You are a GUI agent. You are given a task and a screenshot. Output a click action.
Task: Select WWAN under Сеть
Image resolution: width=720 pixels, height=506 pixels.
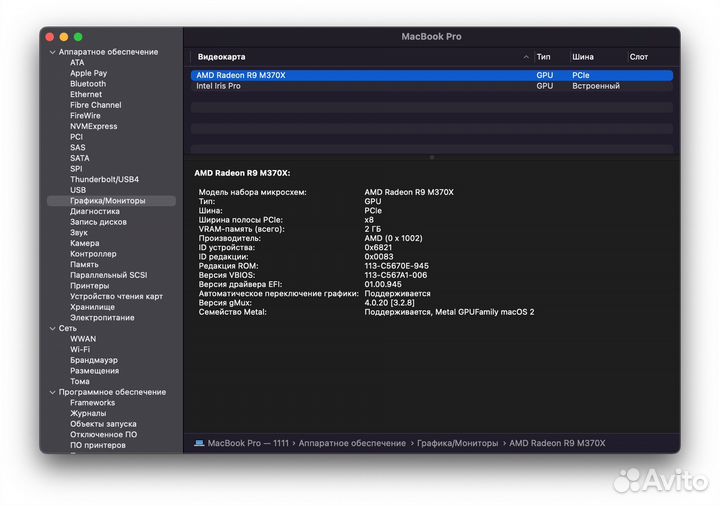(x=83, y=339)
